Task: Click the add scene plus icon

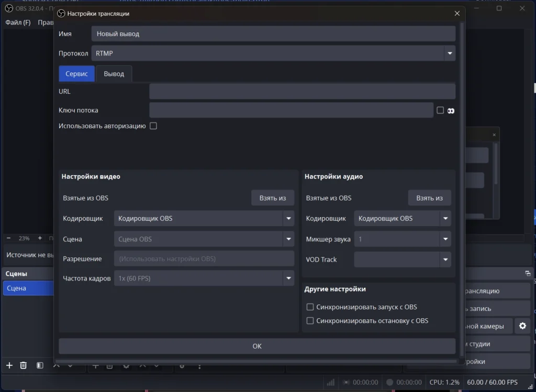Action: tap(9, 365)
